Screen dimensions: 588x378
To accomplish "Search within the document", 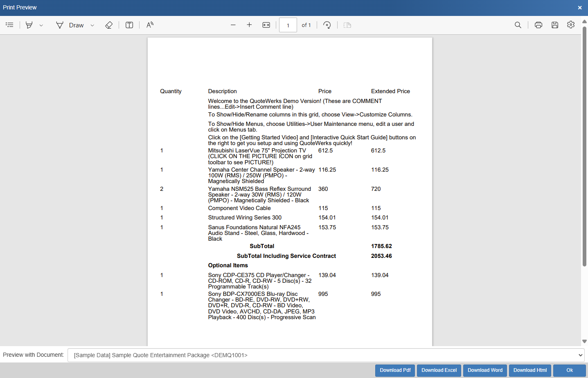I will [x=518, y=25].
